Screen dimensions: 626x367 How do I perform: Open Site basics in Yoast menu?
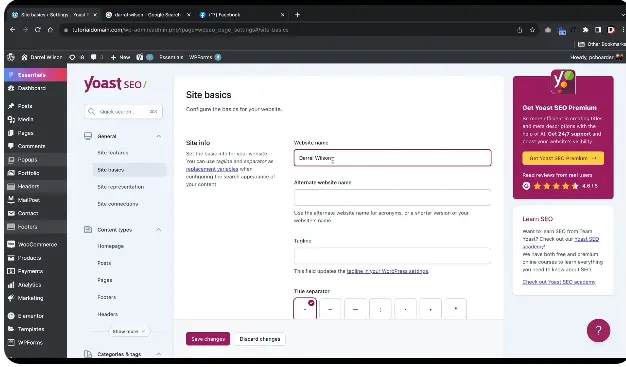(130, 170)
